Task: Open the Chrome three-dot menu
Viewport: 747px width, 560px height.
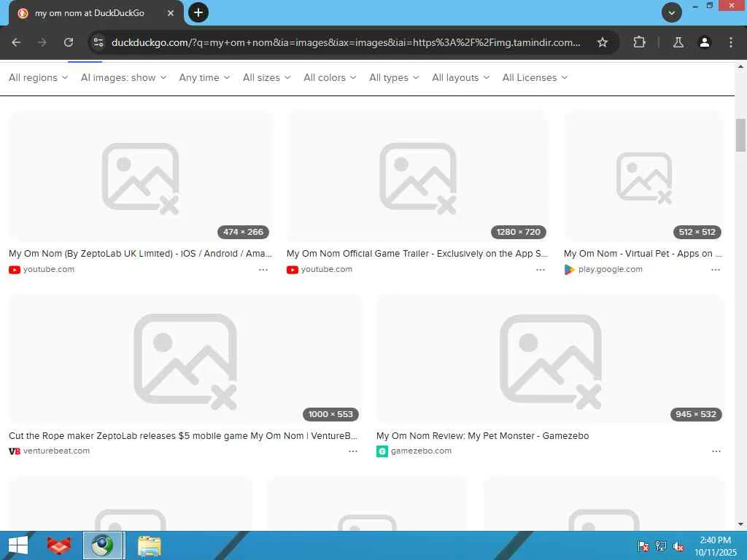Action: pyautogui.click(x=731, y=42)
